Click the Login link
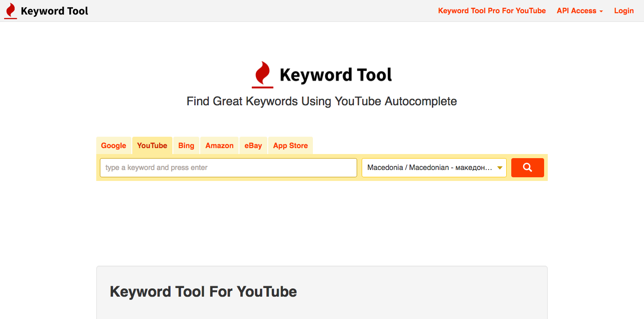 point(624,11)
